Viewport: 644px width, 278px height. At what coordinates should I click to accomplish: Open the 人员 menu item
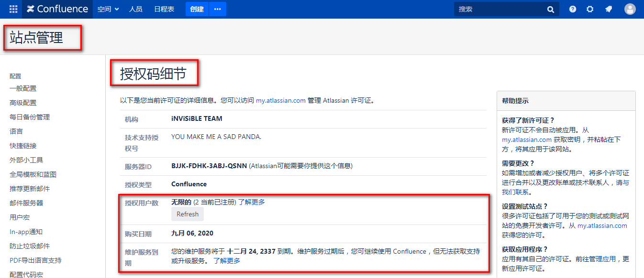point(135,9)
